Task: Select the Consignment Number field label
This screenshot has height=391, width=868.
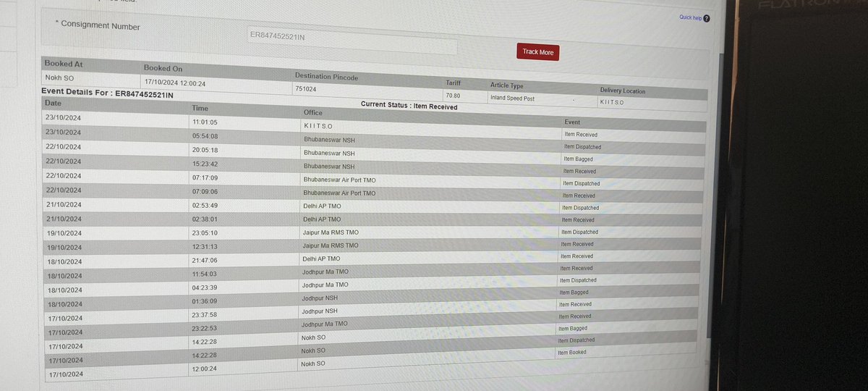Action: pyautogui.click(x=99, y=26)
